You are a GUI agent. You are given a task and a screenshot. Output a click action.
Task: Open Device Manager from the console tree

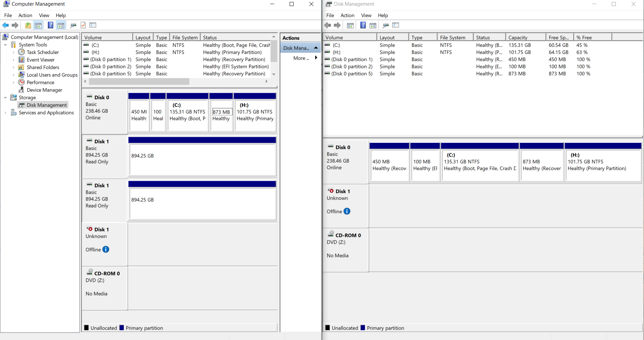(44, 90)
